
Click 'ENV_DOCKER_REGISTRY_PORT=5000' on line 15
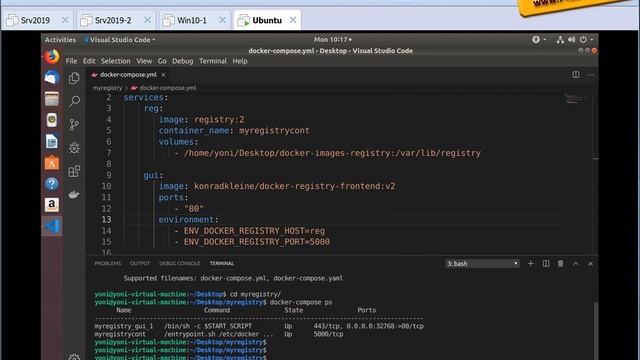[x=257, y=242]
